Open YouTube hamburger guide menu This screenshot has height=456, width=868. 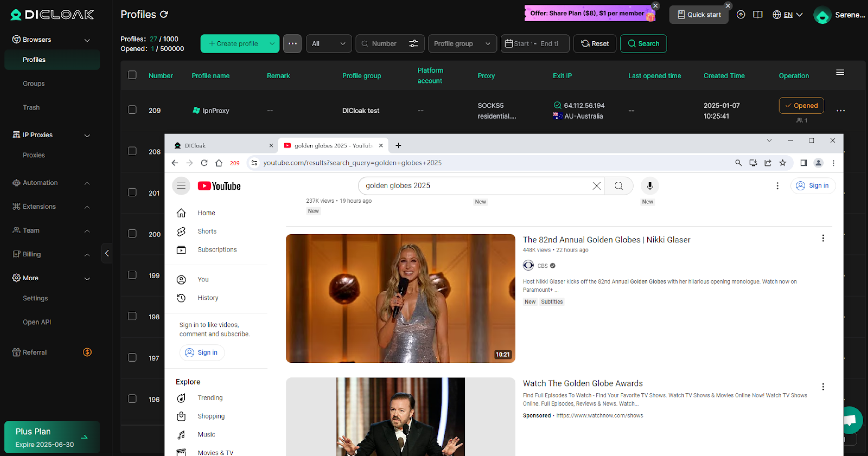(181, 186)
